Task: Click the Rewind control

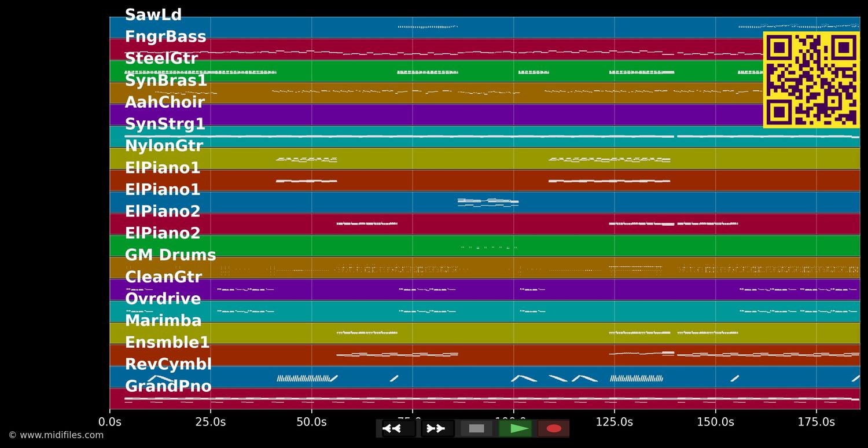Action: 394,428
